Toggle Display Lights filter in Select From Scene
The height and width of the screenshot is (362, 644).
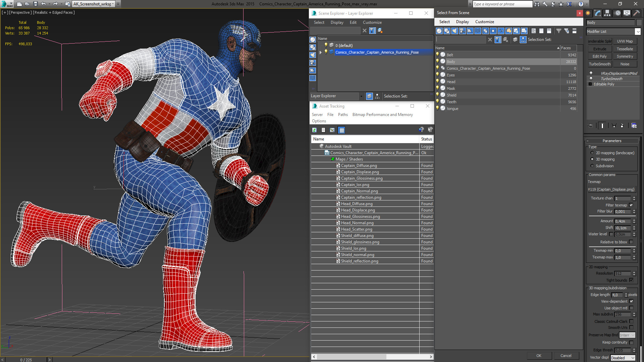point(454,31)
